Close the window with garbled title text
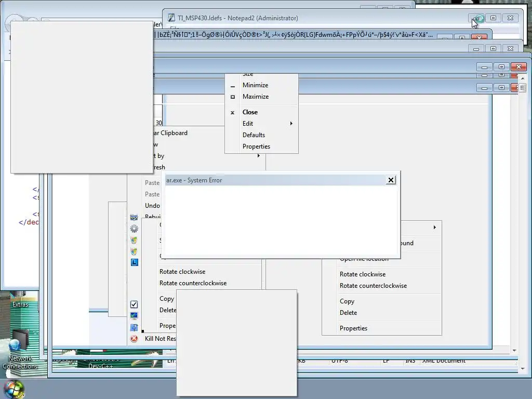Viewport: 532px width, 399px height. 479,37
